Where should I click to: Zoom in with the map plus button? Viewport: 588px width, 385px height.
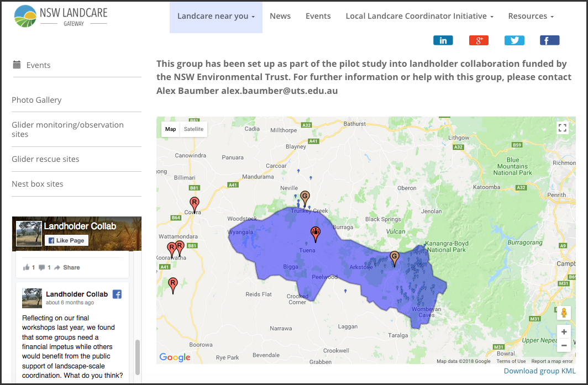click(x=564, y=332)
